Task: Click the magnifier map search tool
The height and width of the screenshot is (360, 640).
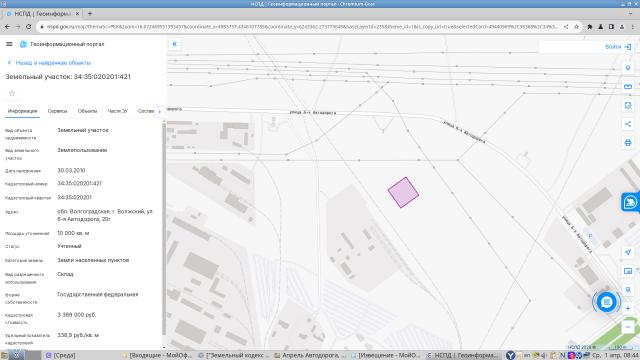Action: click(x=628, y=290)
